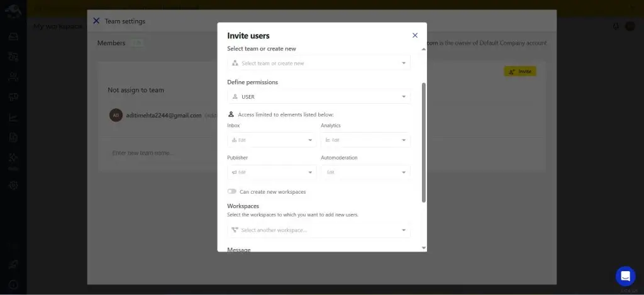Click the 'Define permissions' label
The image size is (644, 295).
tap(253, 82)
